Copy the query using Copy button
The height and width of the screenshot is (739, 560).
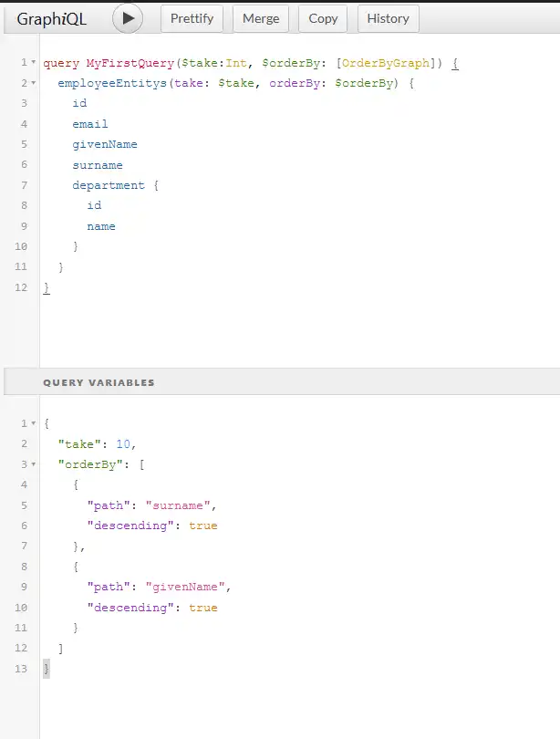click(323, 18)
